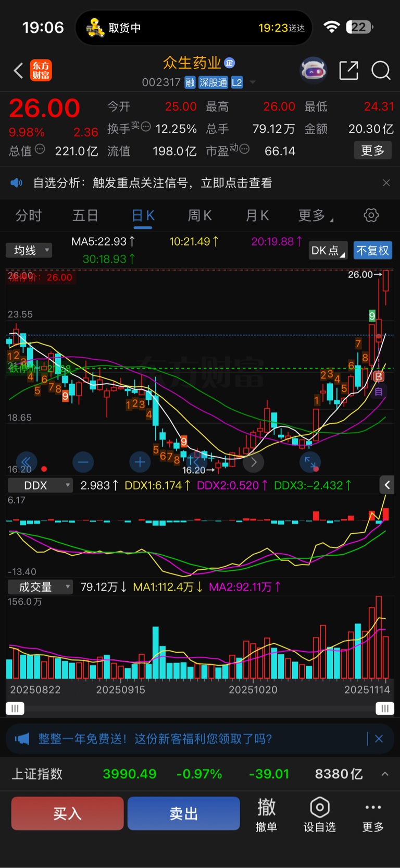Toggle the 不复权 adjustment option
Image resolution: width=400 pixels, height=868 pixels.
[x=372, y=251]
